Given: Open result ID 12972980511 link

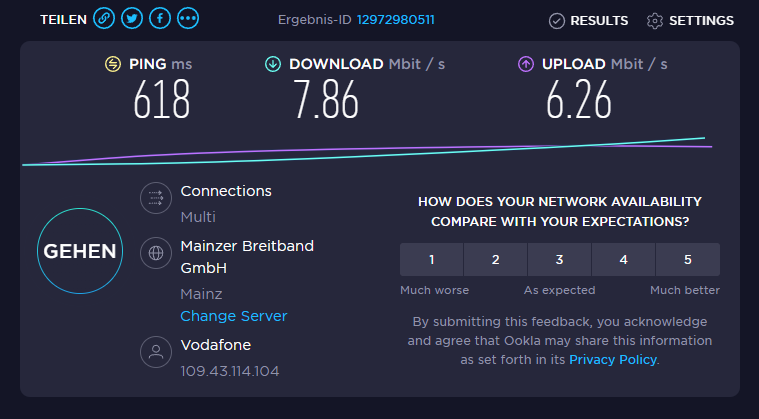Looking at the screenshot, I should tap(395, 20).
